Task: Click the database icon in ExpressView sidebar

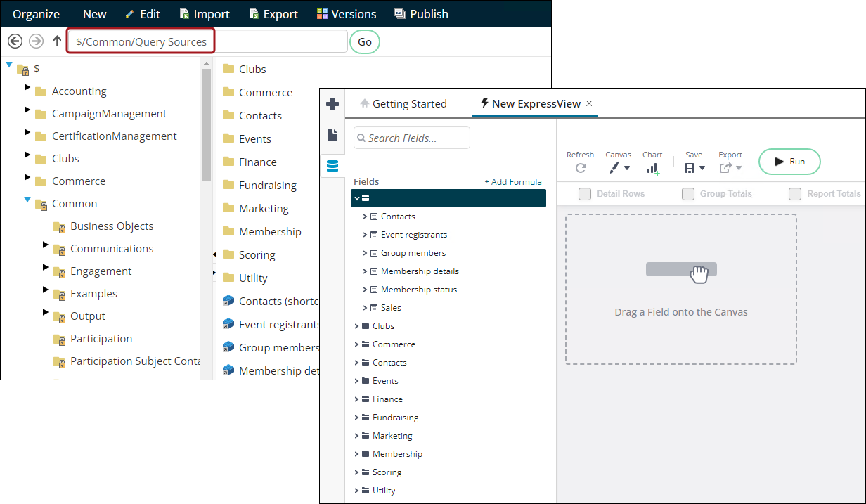Action: pos(332,166)
